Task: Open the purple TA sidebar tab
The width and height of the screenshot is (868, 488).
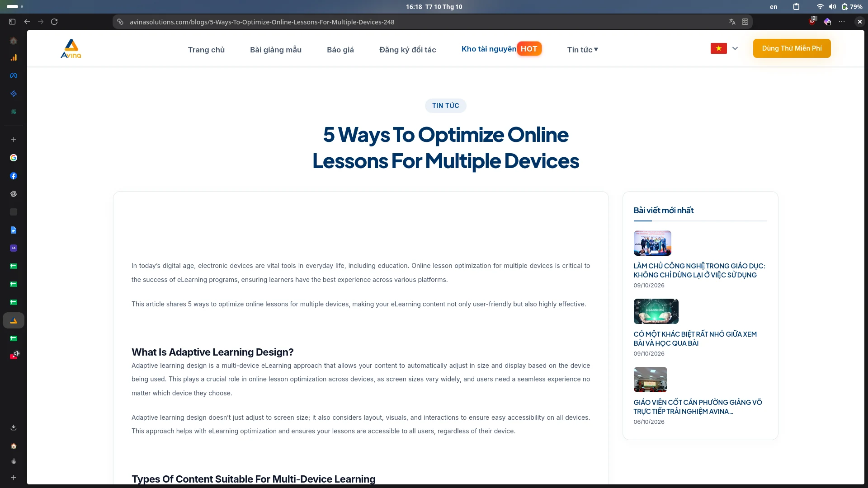Action: pos(14,248)
